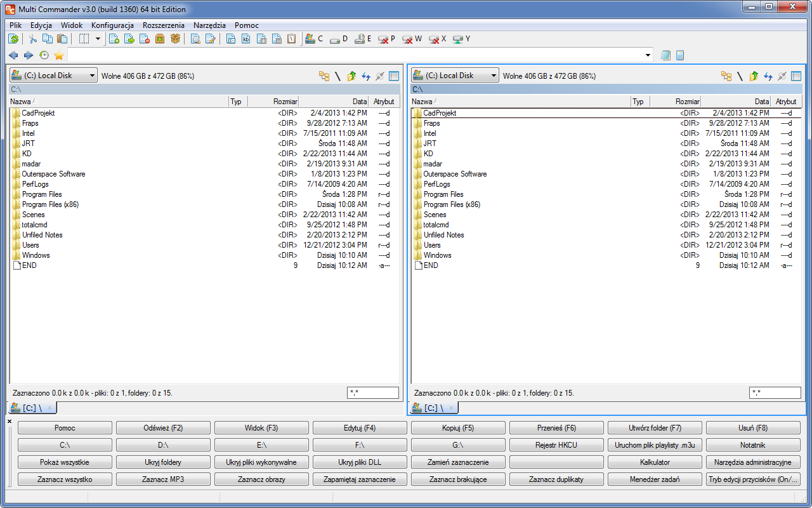Viewport: 812px width, 508px height.
Task: Click the blue back arrow
Action: 13,55
